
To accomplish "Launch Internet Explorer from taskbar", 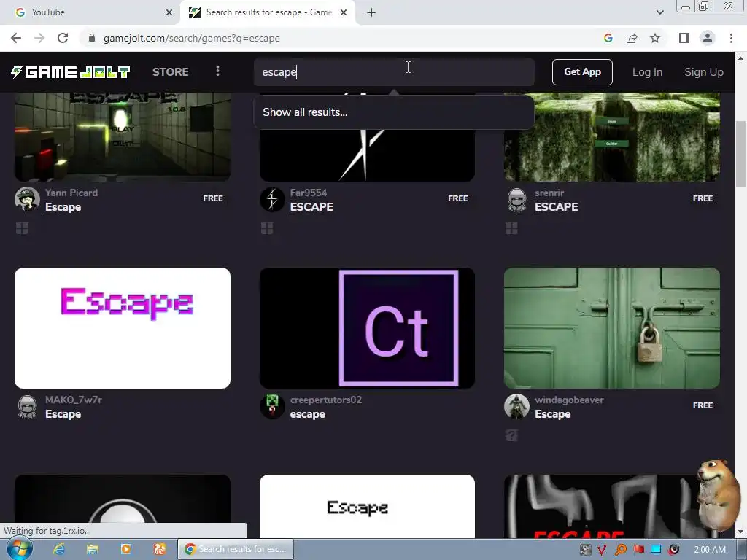I will click(x=59, y=549).
